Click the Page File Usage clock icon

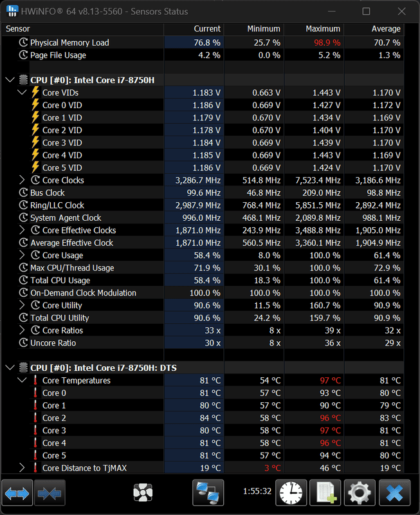[x=23, y=55]
